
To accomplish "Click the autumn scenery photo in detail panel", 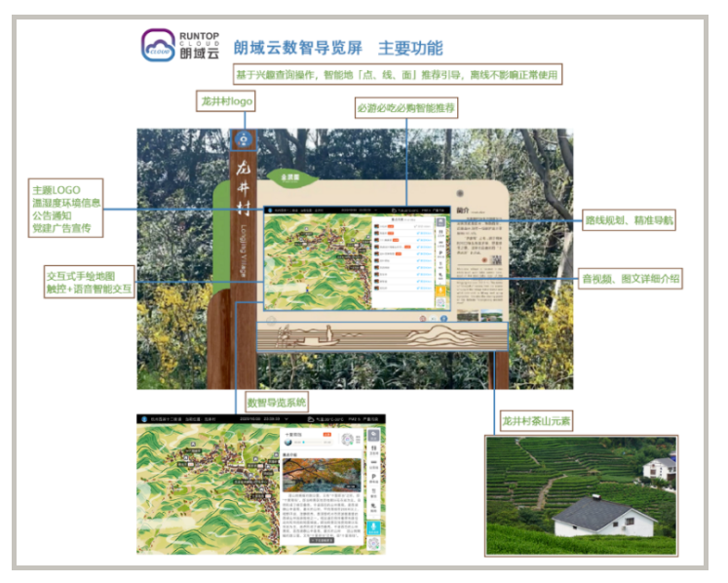I will (x=321, y=474).
